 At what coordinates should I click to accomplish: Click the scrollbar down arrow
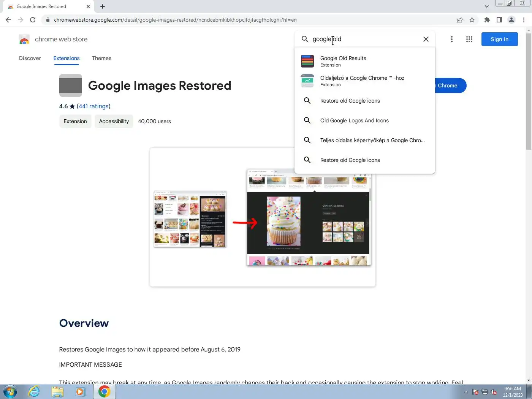(529, 380)
